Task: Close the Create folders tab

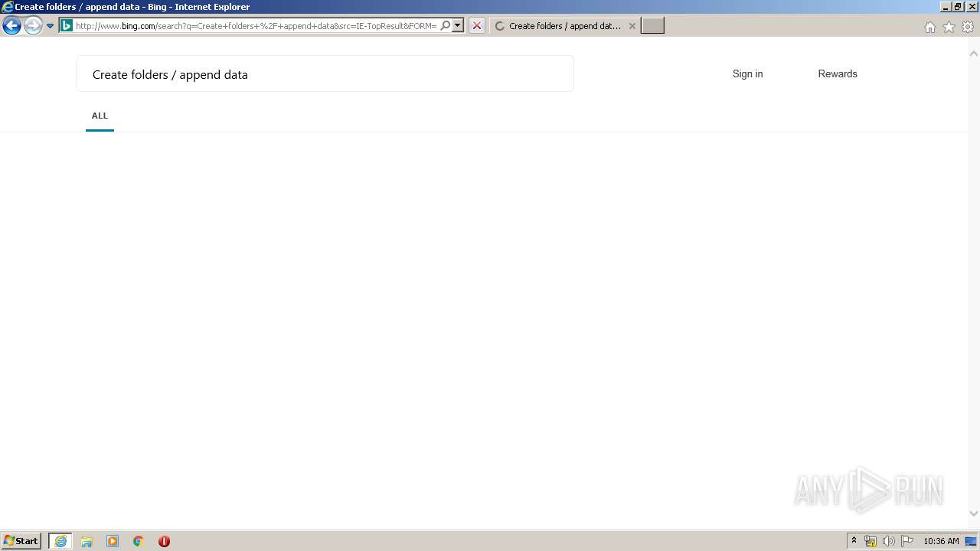Action: (x=632, y=26)
